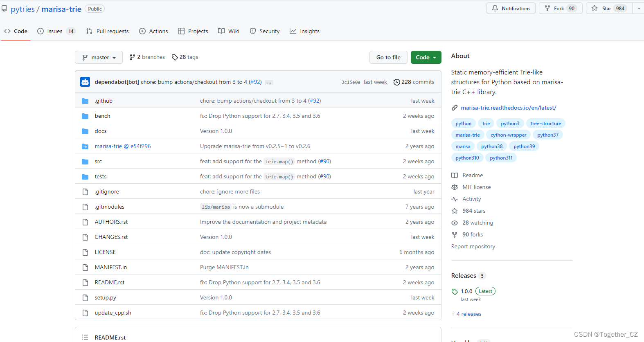The height and width of the screenshot is (342, 644).
Task: Click the book icon beside Readme
Action: pyautogui.click(x=455, y=175)
